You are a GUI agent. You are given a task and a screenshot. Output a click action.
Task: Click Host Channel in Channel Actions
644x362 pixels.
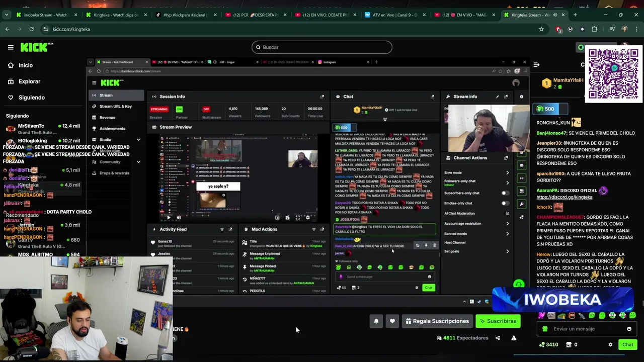[455, 242]
